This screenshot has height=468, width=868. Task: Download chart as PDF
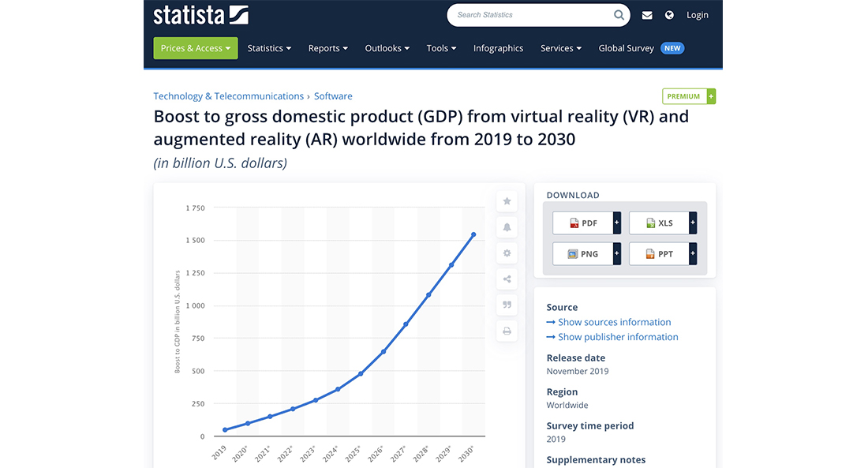tap(582, 223)
